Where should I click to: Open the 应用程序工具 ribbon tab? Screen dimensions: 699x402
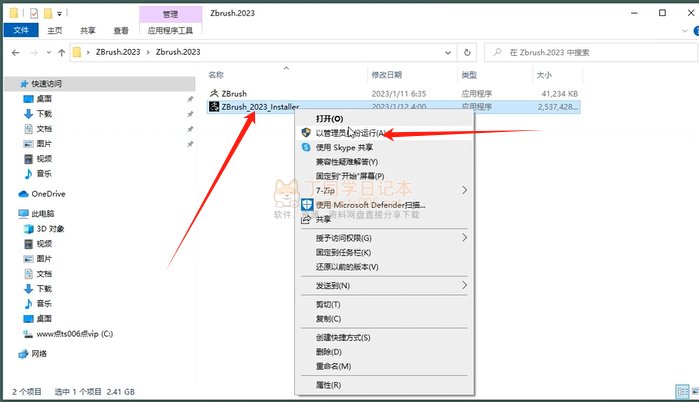170,30
